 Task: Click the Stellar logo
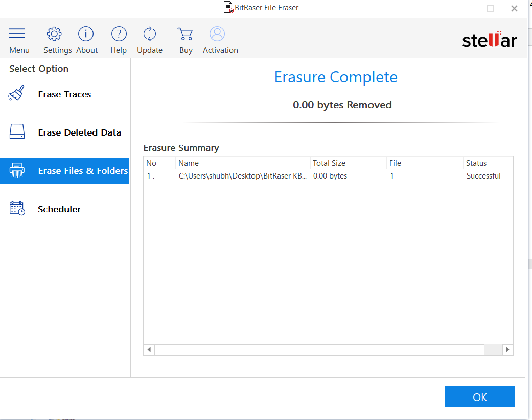click(x=489, y=40)
